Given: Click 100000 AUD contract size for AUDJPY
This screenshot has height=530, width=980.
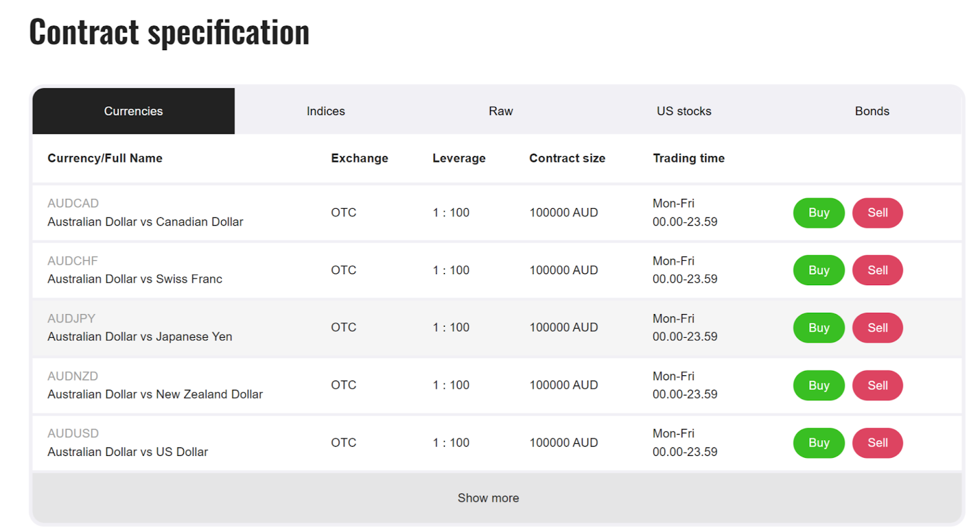Looking at the screenshot, I should (x=563, y=327).
